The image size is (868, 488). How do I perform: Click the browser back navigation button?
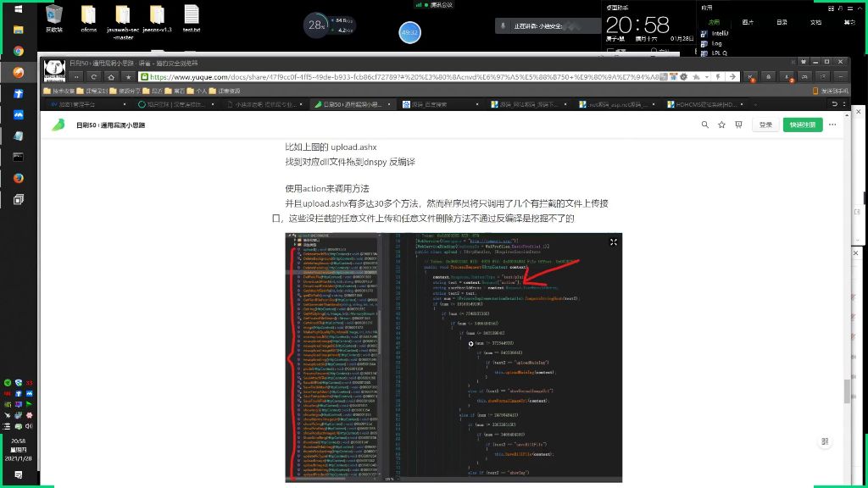tap(76, 77)
